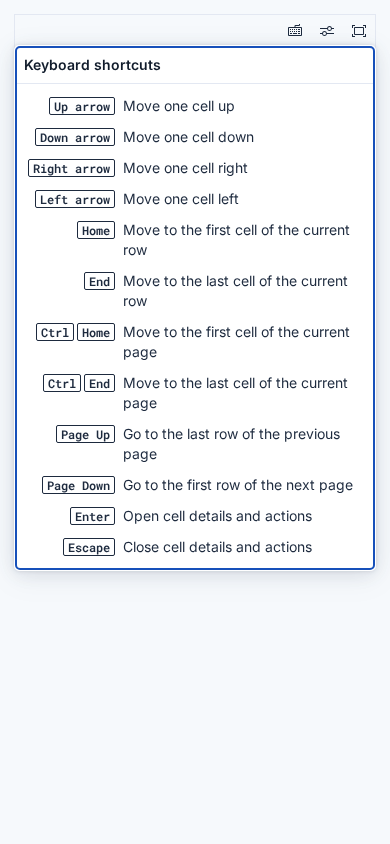The image size is (390, 844).
Task: Click the Enter key badge
Action: click(93, 517)
